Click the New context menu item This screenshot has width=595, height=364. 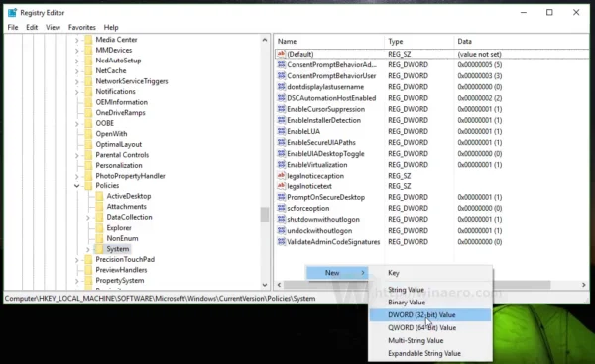[x=337, y=273]
